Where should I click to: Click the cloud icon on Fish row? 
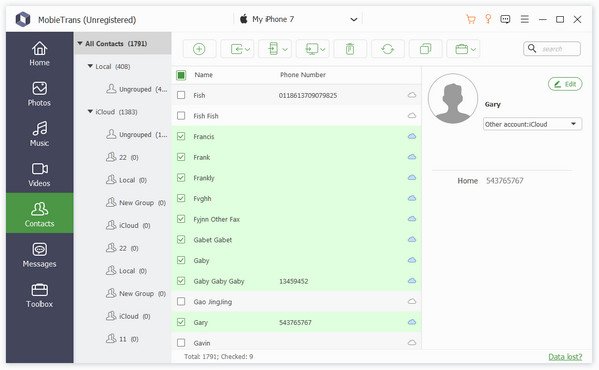tap(412, 95)
